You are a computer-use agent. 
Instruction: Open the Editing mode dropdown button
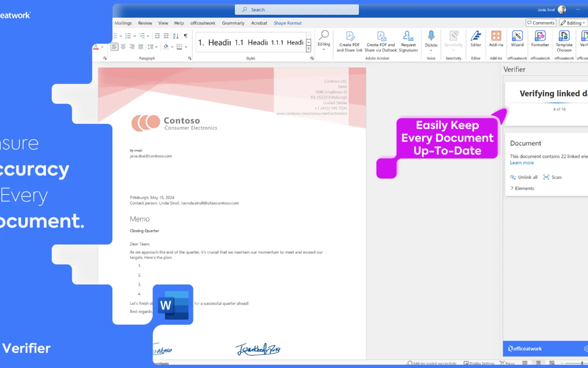(573, 23)
